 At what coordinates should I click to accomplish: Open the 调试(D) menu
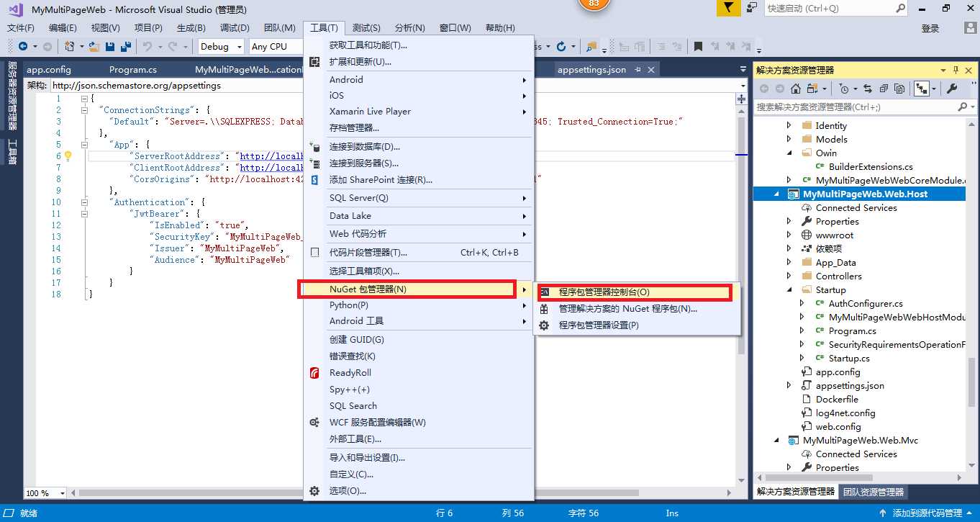click(235, 28)
